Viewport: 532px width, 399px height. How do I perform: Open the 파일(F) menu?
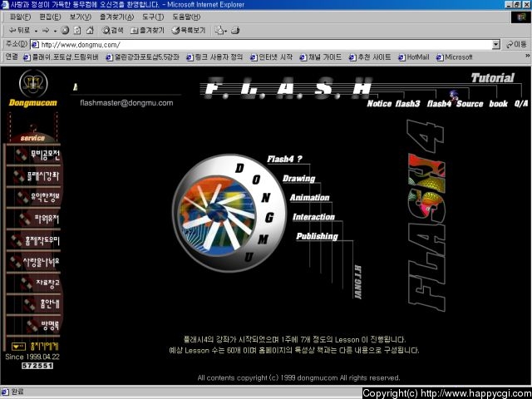click(x=20, y=17)
